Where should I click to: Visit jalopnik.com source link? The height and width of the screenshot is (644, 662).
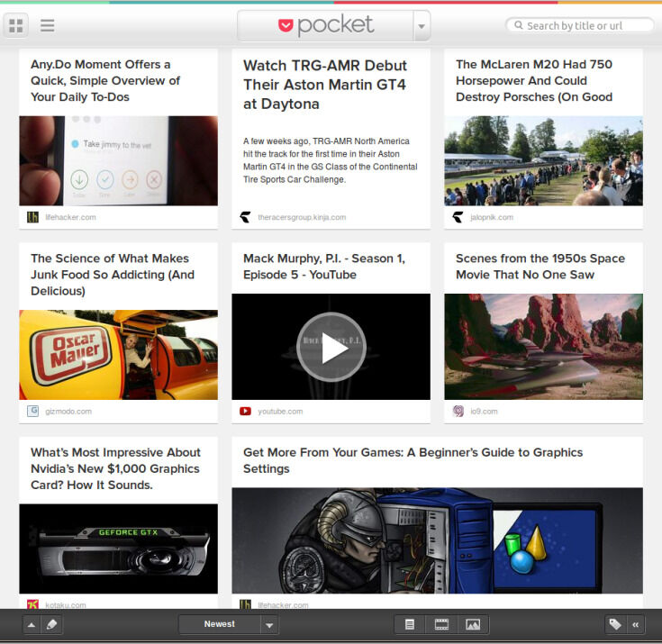[x=492, y=217]
